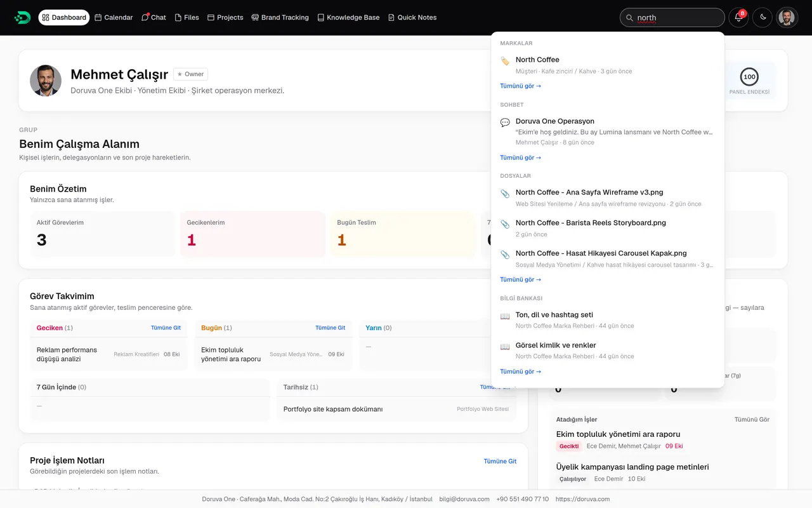Open the notifications bell
This screenshot has height=508, width=812.
[738, 18]
